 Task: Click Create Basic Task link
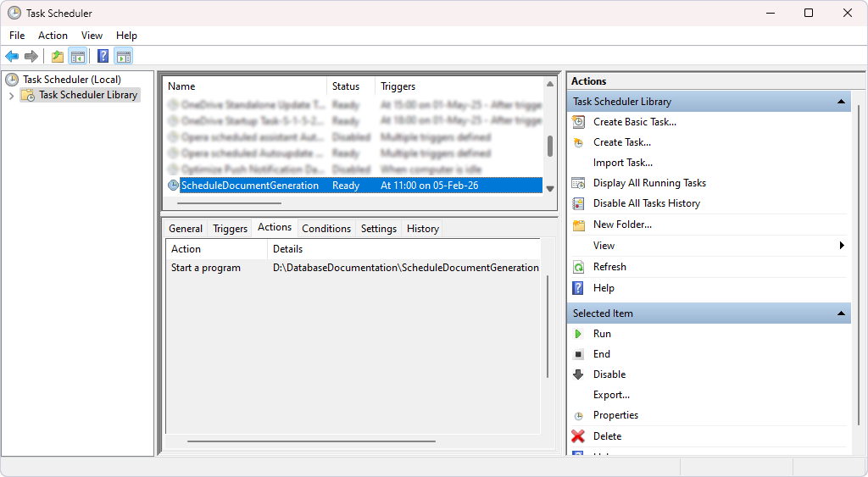(634, 122)
